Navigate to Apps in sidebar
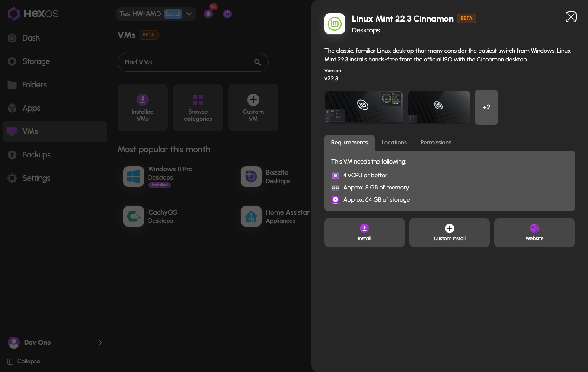The height and width of the screenshot is (372, 588). tap(55, 108)
